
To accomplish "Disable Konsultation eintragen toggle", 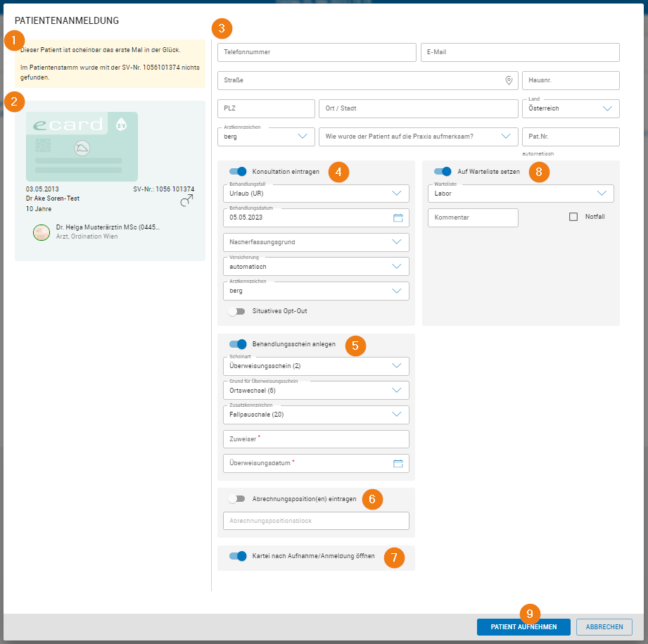I will (x=238, y=171).
